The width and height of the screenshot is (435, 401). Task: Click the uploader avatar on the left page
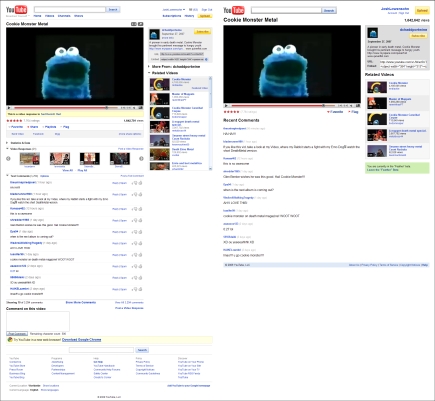click(x=154, y=34)
